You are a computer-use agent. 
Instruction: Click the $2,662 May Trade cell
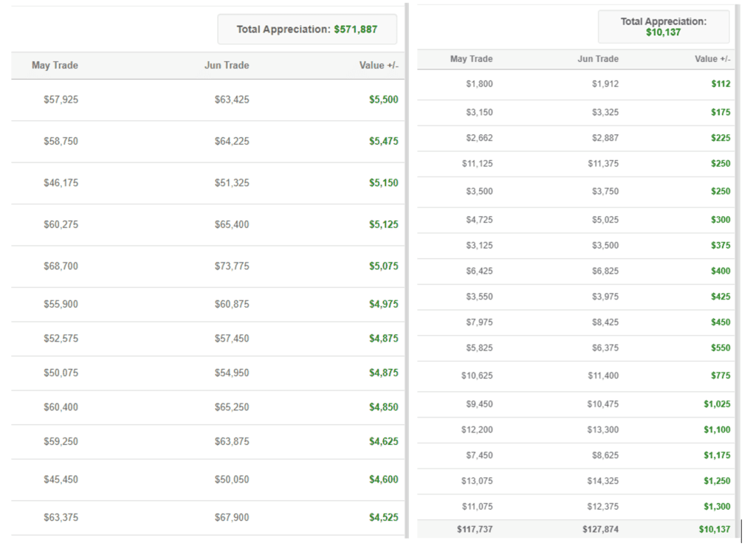point(479,138)
